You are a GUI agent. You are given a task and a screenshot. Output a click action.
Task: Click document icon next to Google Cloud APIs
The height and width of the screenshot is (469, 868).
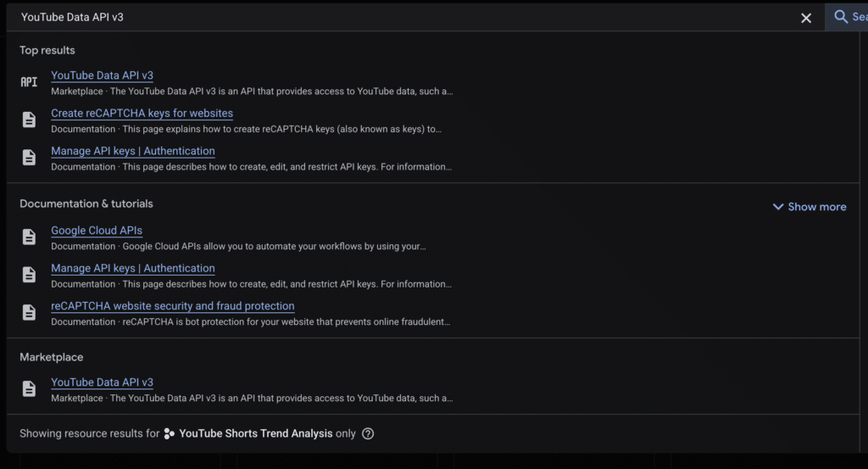(29, 237)
